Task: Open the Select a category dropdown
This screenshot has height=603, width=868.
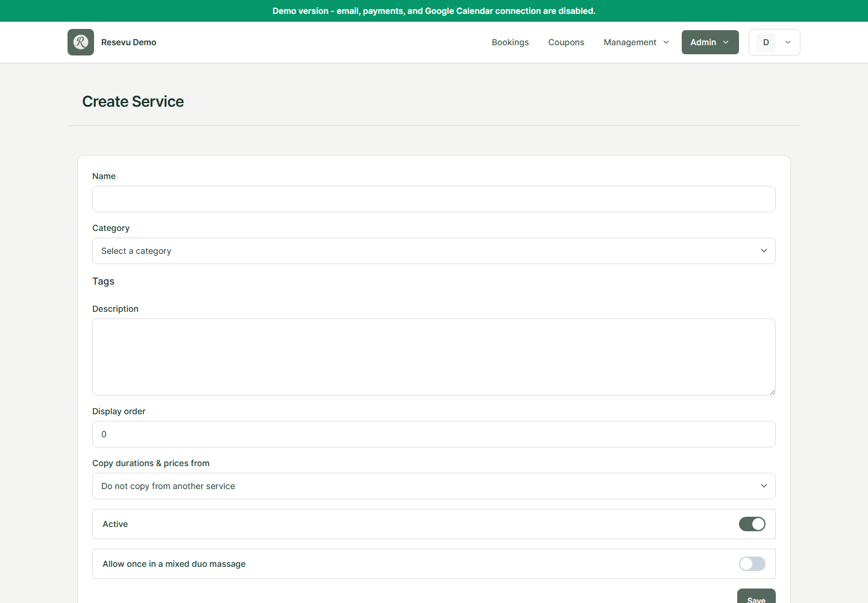Action: coord(434,251)
